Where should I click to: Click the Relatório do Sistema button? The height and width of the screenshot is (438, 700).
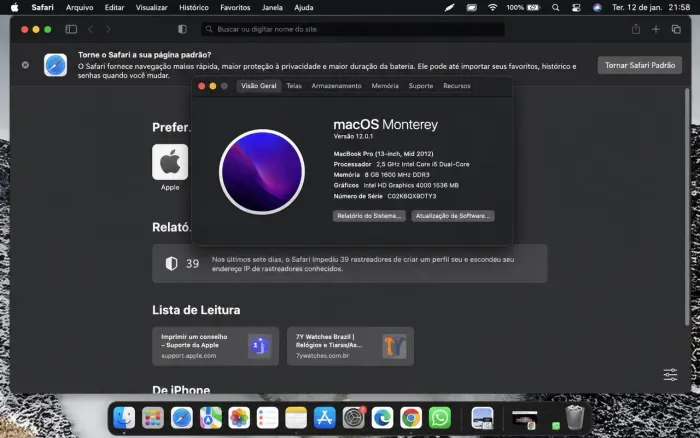[369, 216]
